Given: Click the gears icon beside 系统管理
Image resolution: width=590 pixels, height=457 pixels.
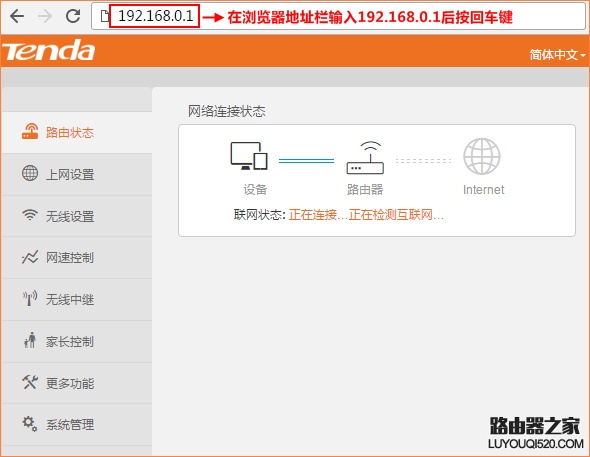Looking at the screenshot, I should [x=30, y=424].
